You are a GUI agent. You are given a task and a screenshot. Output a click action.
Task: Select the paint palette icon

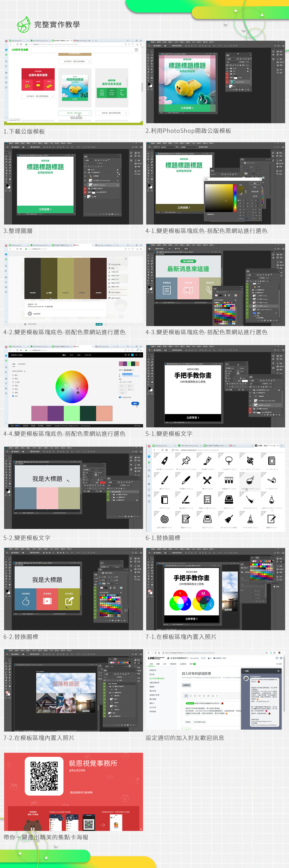(x=250, y=461)
